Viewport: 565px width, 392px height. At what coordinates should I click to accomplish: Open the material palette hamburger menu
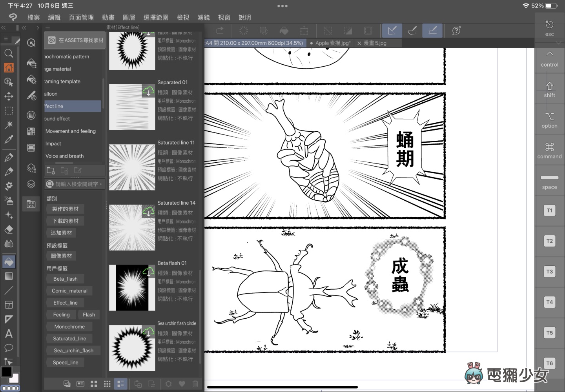click(x=47, y=27)
